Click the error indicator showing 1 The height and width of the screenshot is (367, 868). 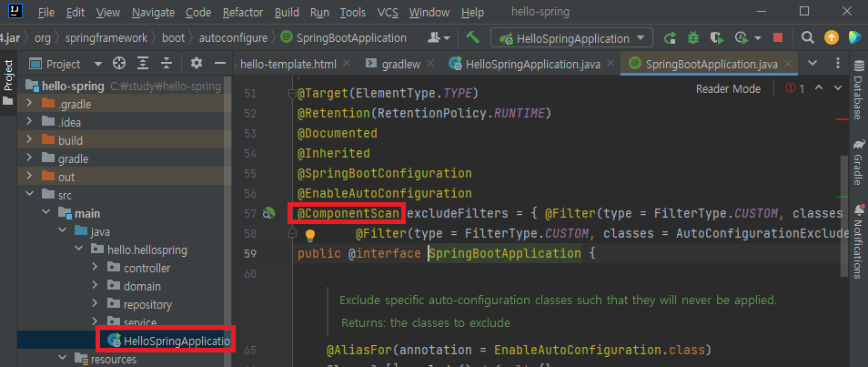tap(794, 88)
